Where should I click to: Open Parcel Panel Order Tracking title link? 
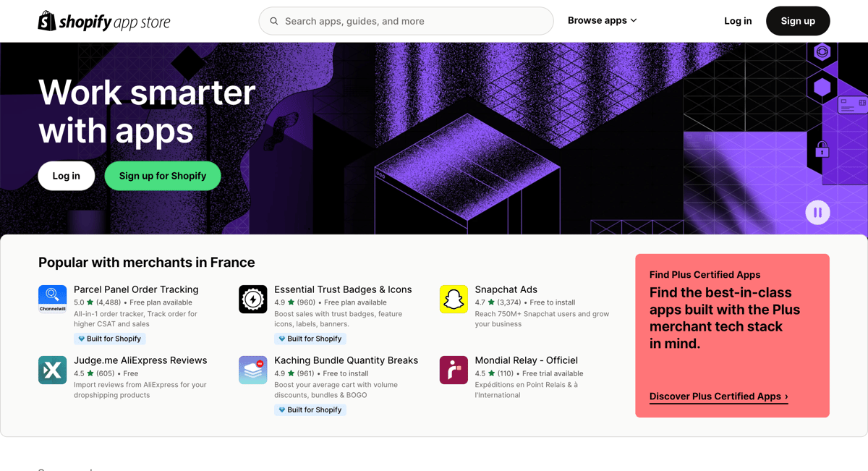click(136, 289)
